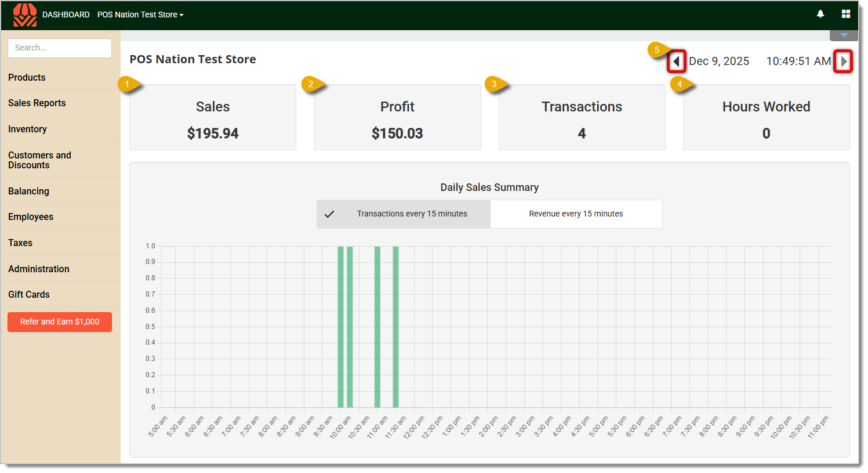Click the POS Nation Test Store page heading
This screenshot has width=868, height=473.
pyautogui.click(x=193, y=59)
